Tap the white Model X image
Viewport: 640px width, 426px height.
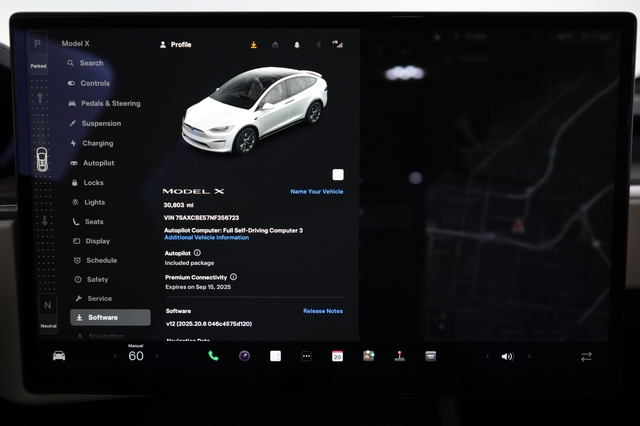point(254,110)
